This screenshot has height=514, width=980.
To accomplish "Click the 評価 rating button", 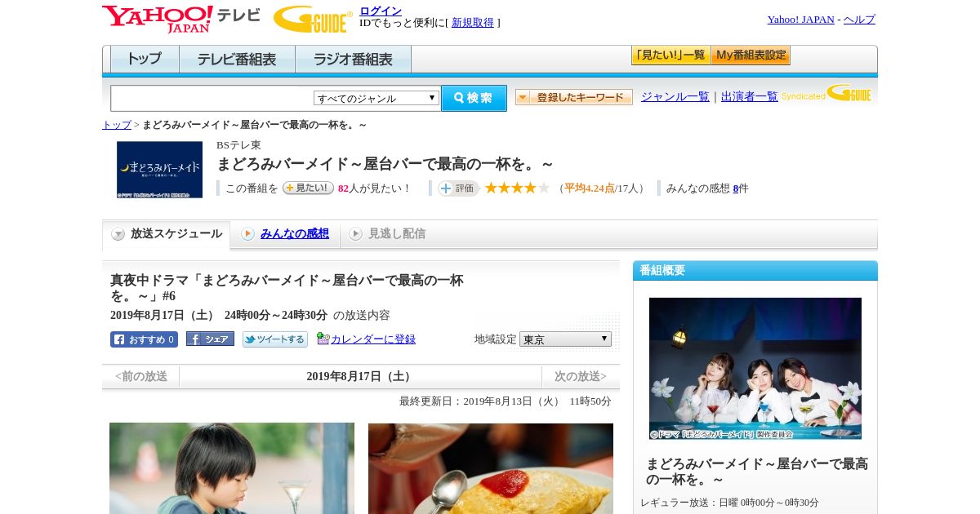I will tap(458, 188).
